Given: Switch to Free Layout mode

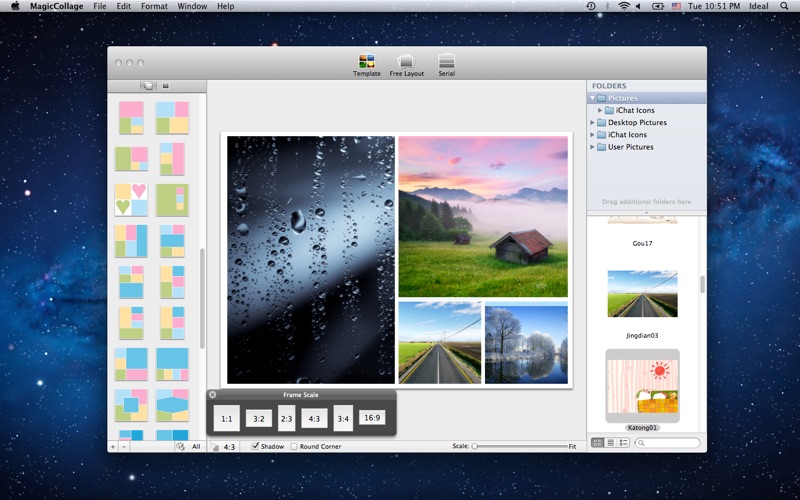Looking at the screenshot, I should point(406,62).
